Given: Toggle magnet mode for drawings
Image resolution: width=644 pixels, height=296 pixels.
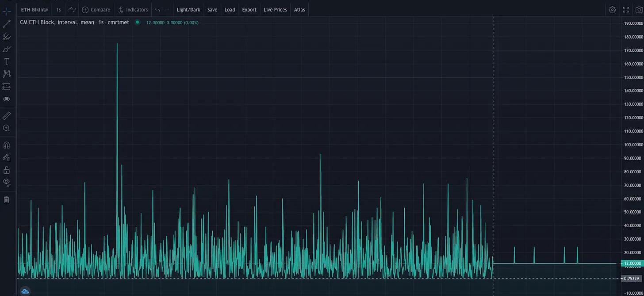Looking at the screenshot, I should (x=7, y=145).
